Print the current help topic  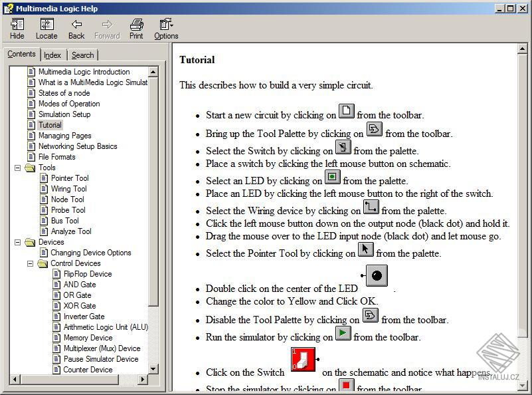(x=136, y=29)
